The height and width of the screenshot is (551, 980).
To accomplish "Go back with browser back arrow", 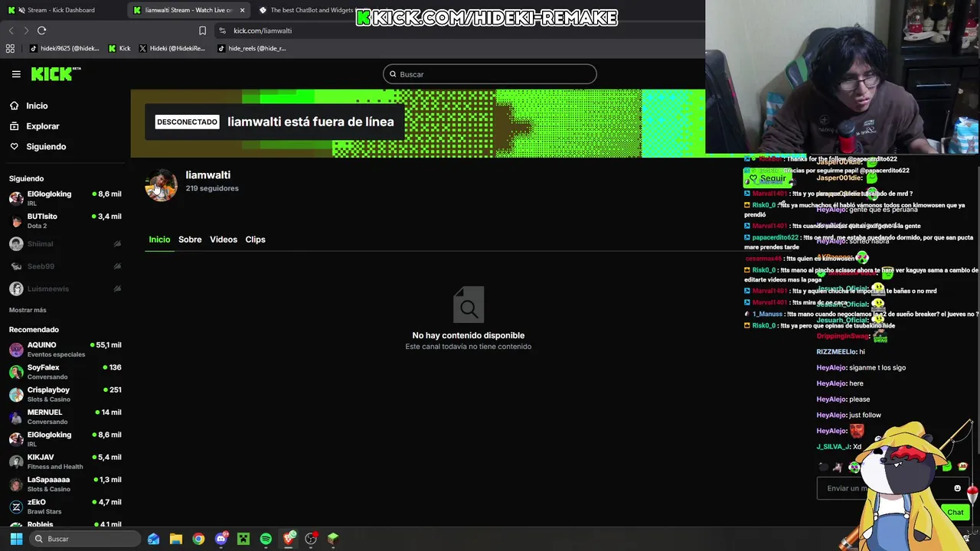I will [11, 31].
